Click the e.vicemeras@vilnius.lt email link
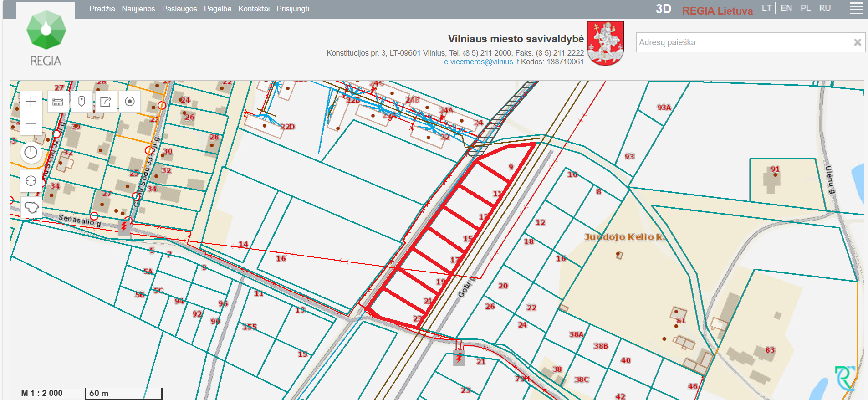The width and height of the screenshot is (868, 400). pos(481,62)
